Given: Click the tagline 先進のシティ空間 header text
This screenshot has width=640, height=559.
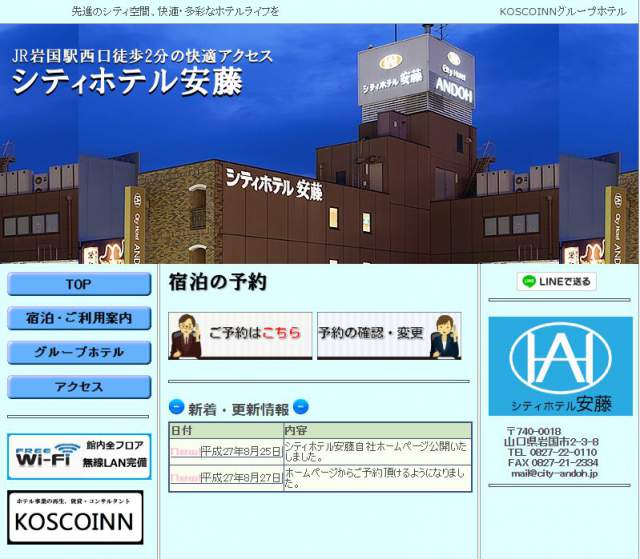Looking at the screenshot, I should [176, 11].
